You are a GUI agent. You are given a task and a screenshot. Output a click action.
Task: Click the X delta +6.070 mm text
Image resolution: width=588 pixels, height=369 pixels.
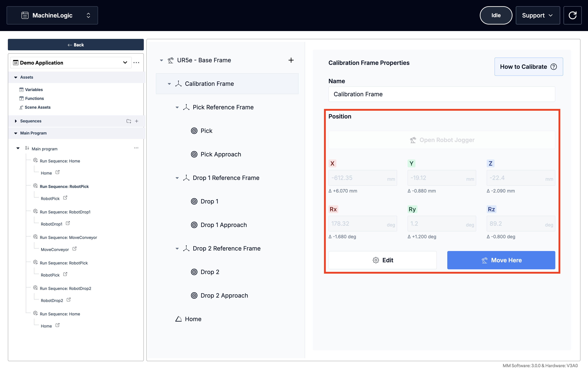point(343,191)
